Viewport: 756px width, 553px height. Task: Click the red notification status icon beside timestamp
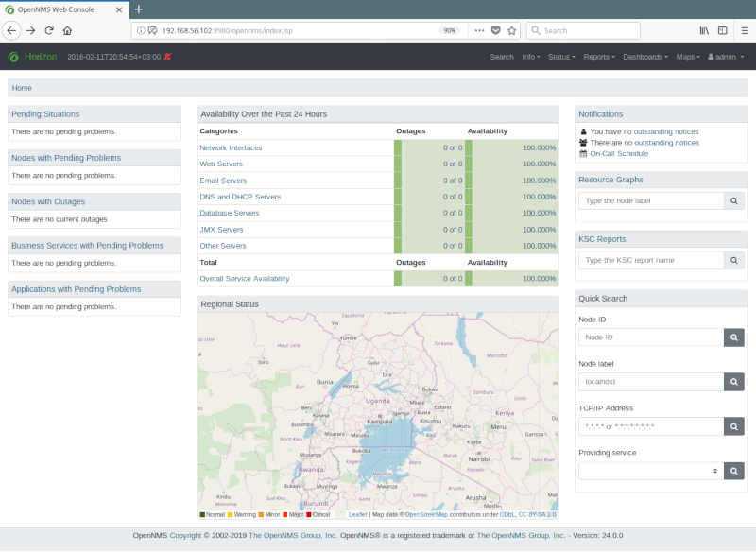[167, 57]
